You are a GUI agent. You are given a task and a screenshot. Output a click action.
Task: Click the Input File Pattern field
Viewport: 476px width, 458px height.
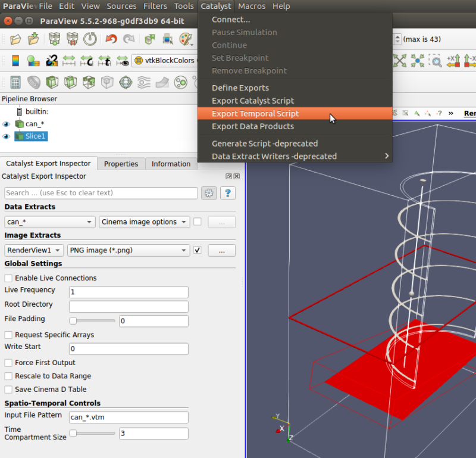coord(129,418)
